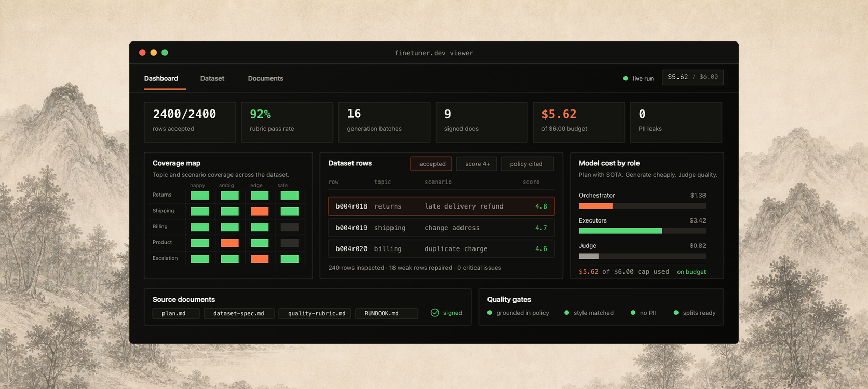The width and height of the screenshot is (868, 389).
Task: Click the $5.62 of $6.00 budget card
Action: click(579, 122)
